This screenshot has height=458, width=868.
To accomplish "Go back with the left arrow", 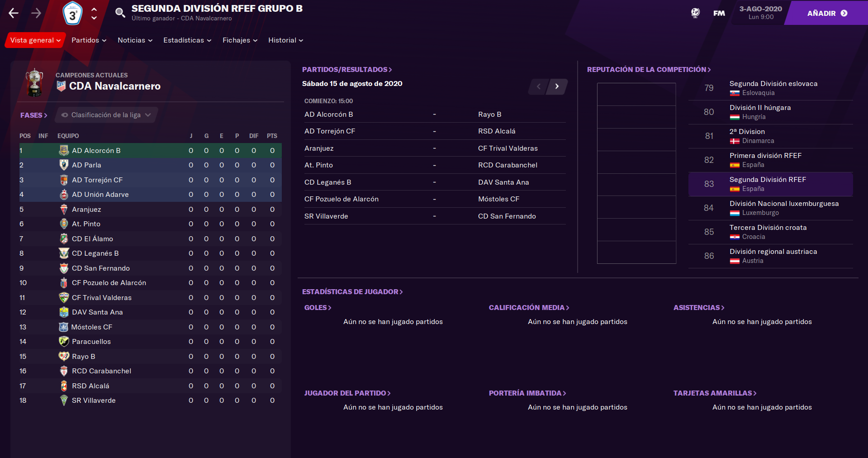I will coord(14,13).
